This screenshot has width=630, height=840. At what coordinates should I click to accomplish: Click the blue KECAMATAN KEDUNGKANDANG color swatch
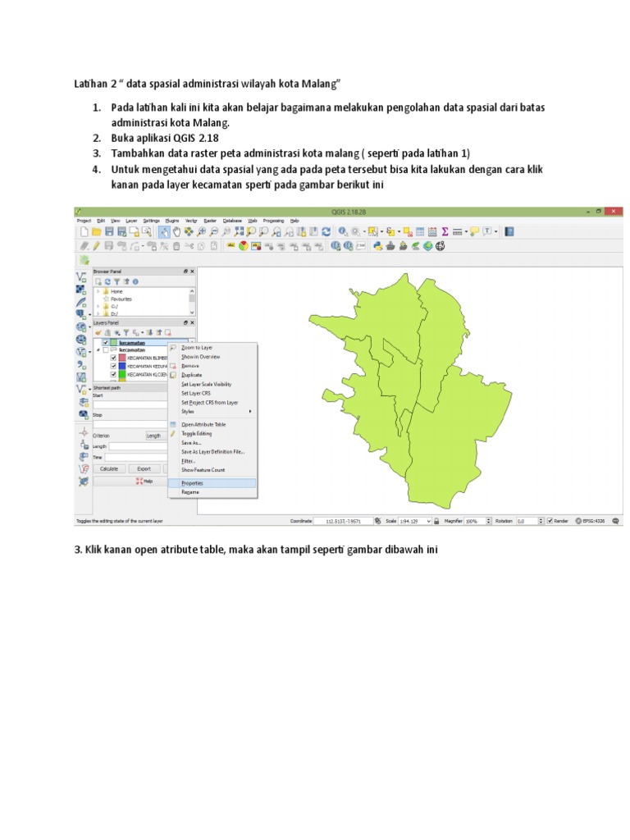121,366
